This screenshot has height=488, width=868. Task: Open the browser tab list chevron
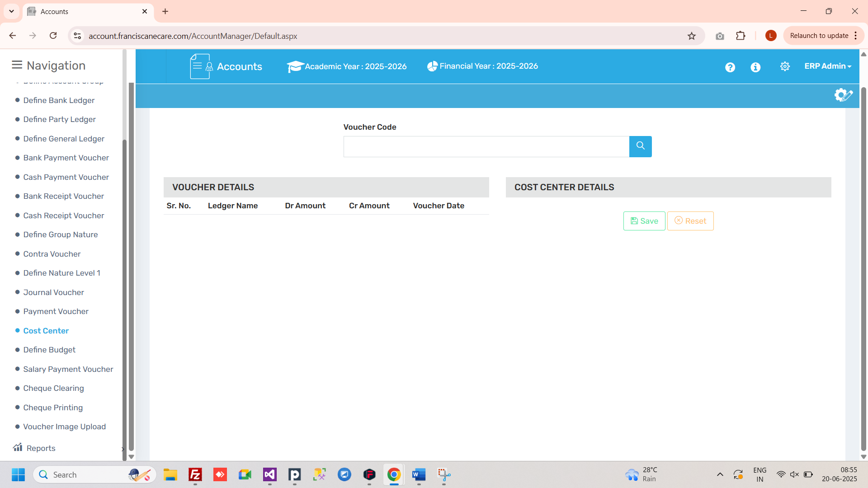coord(12,11)
